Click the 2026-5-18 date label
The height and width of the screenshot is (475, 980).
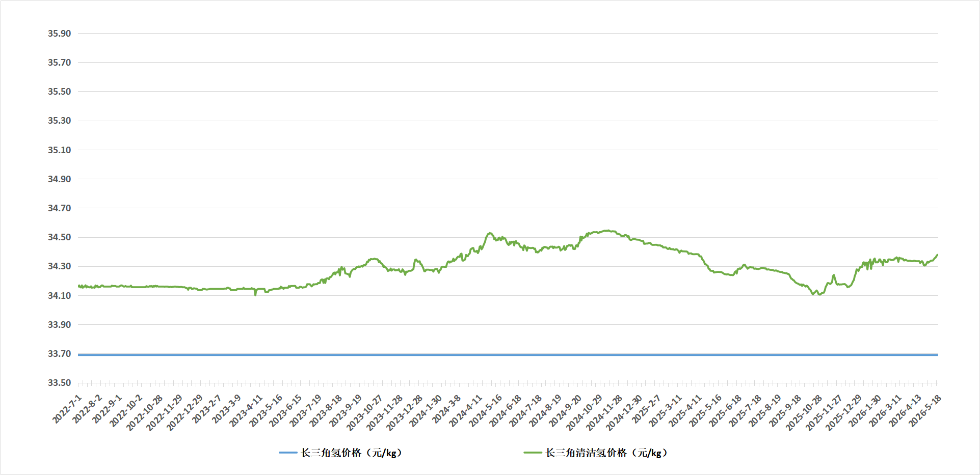pyautogui.click(x=924, y=411)
